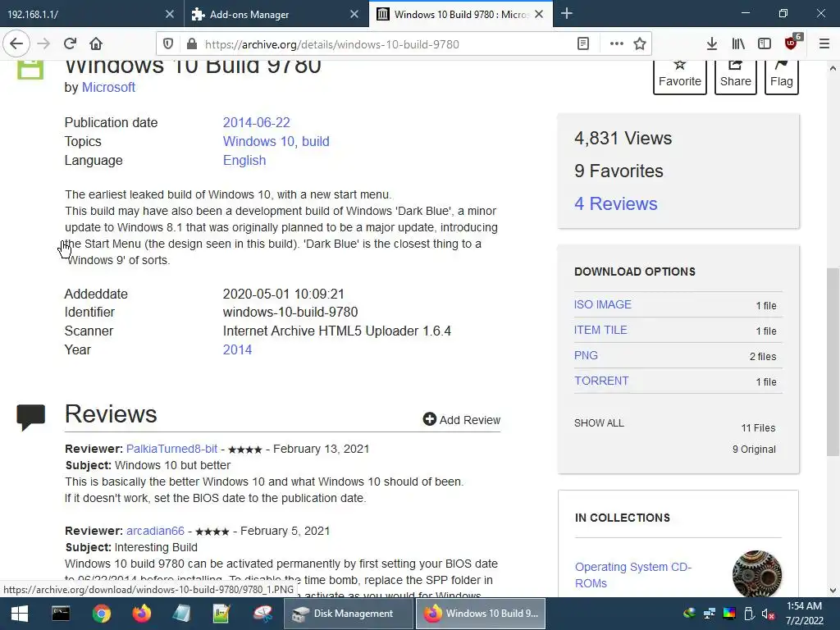The height and width of the screenshot is (630, 840).
Task: Open the Downloads toolbar icon
Action: pyautogui.click(x=711, y=44)
